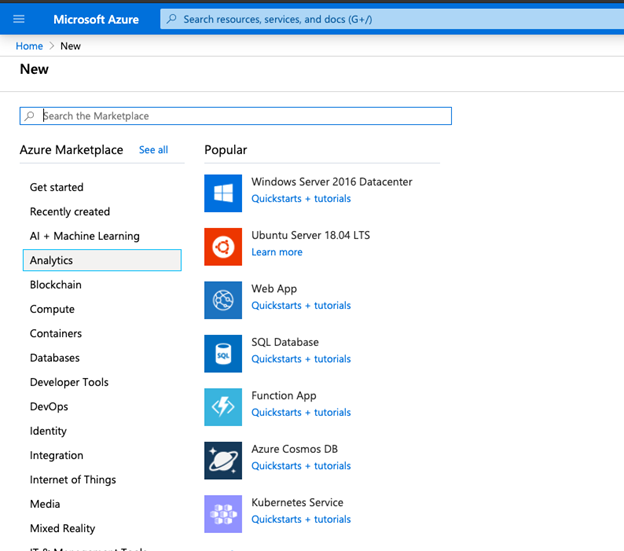Click into Search the Marketplace box
The width and height of the screenshot is (624, 551).
pyautogui.click(x=236, y=116)
